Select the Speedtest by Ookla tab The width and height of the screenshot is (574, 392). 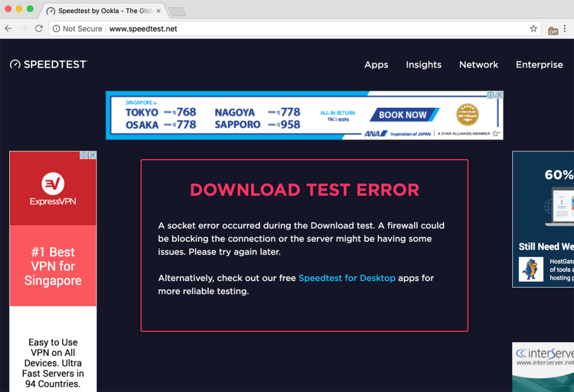coord(103,11)
